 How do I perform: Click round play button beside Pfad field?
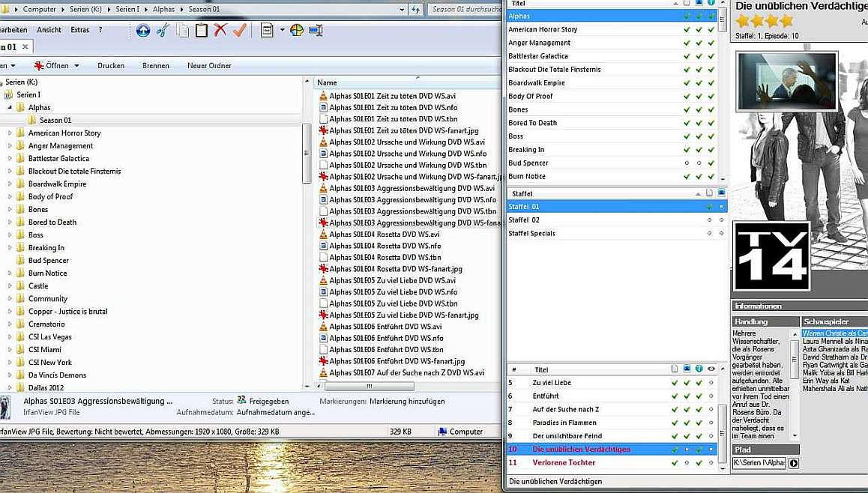(x=793, y=463)
